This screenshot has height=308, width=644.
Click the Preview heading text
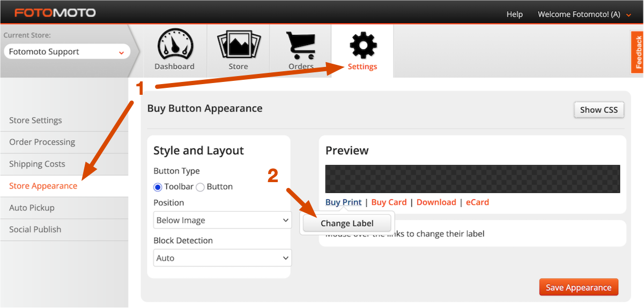[347, 151]
